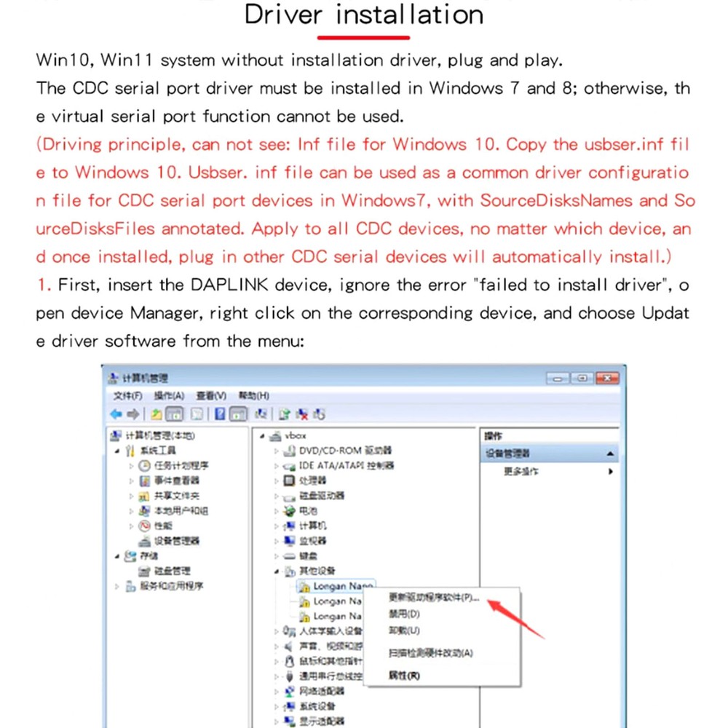
Task: Click the Forward arrow in the toolbar
Action: (x=133, y=414)
